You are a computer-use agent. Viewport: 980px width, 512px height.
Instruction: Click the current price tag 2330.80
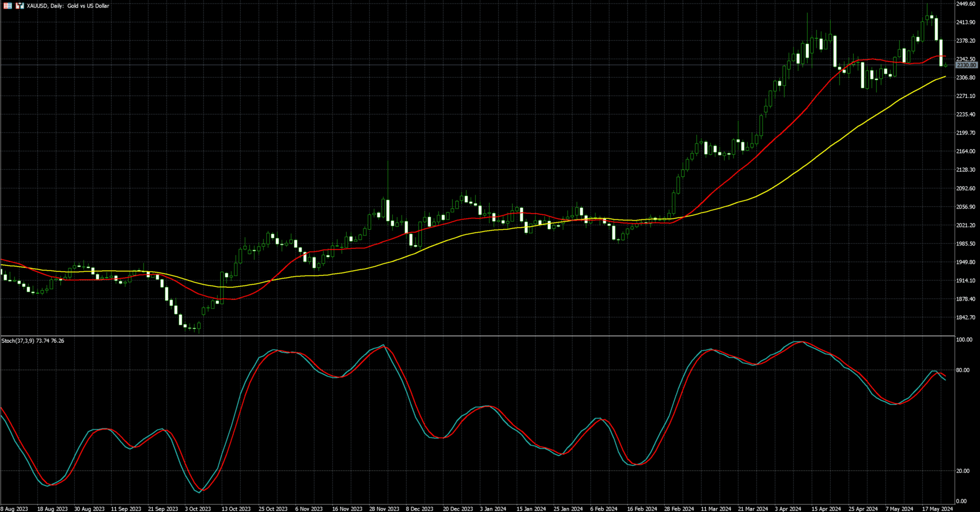coord(966,66)
